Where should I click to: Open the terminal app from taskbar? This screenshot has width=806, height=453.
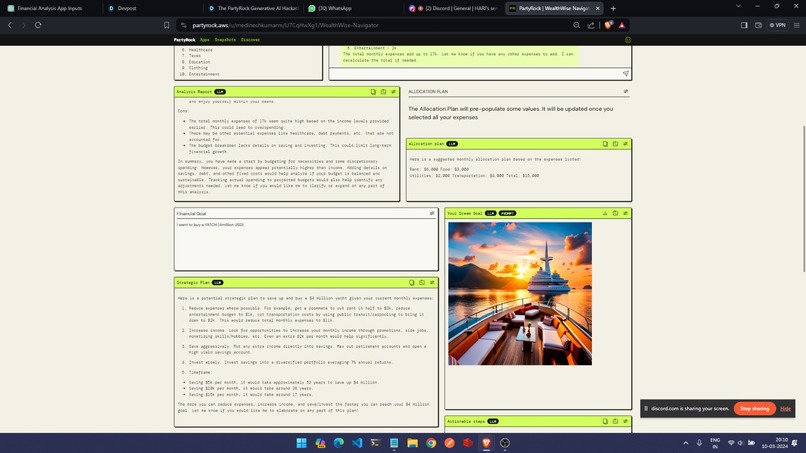click(x=375, y=443)
